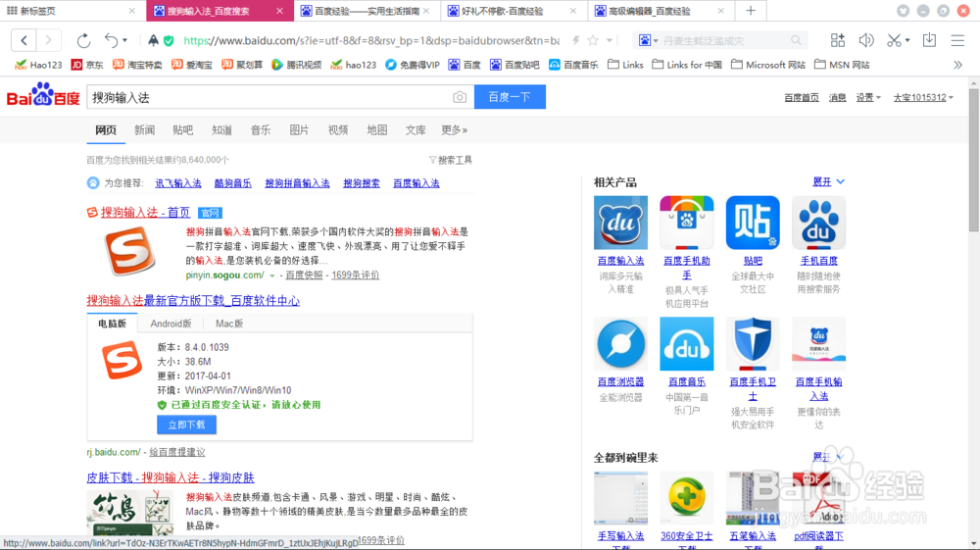
Task: Open the 百度音乐 product icon
Action: [686, 344]
